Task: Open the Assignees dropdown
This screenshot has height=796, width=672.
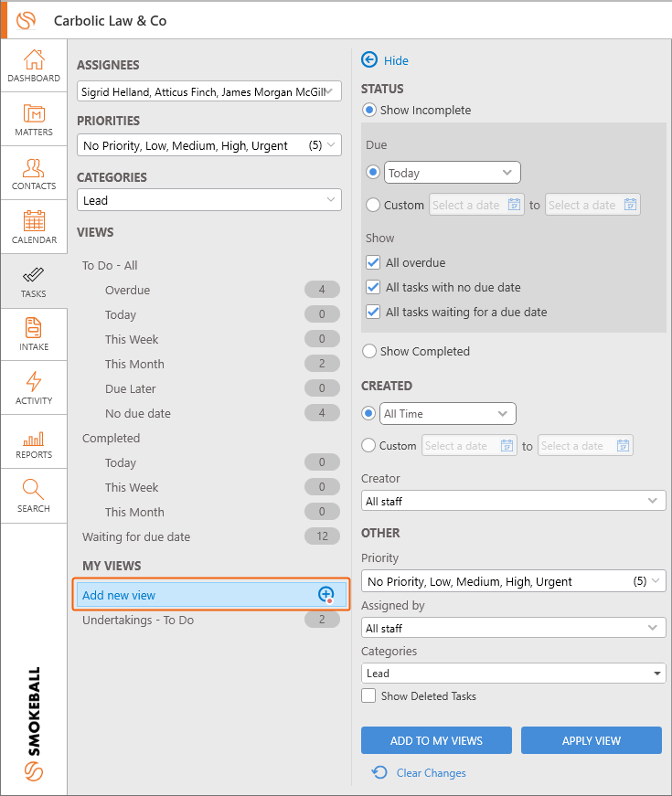Action: [208, 91]
